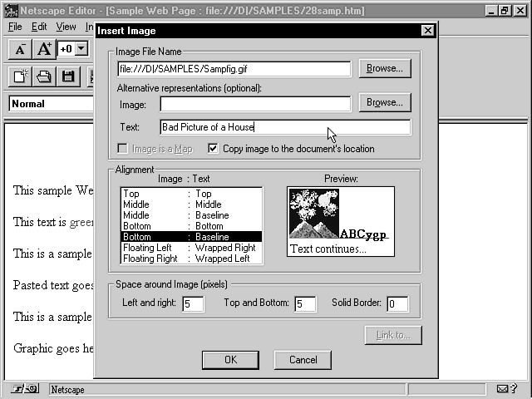Close the Insert Image dialog with X

point(427,31)
